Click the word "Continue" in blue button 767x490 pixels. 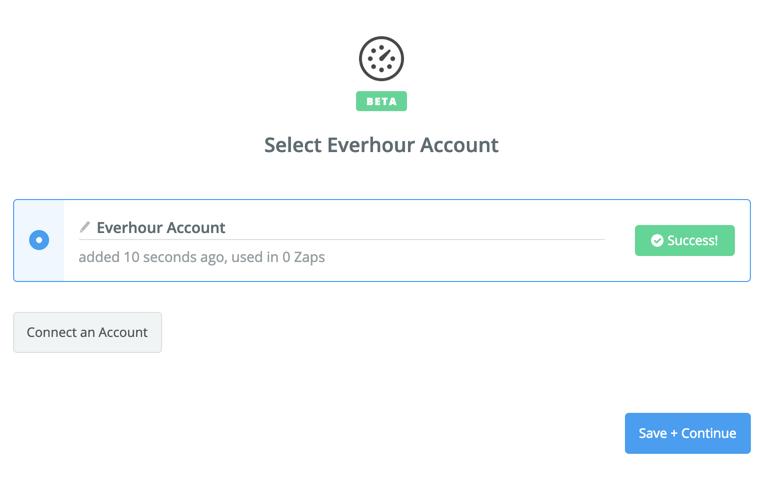tap(709, 433)
